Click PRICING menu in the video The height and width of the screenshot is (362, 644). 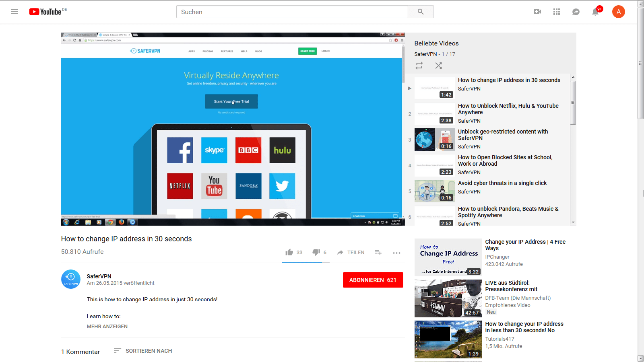(x=208, y=51)
